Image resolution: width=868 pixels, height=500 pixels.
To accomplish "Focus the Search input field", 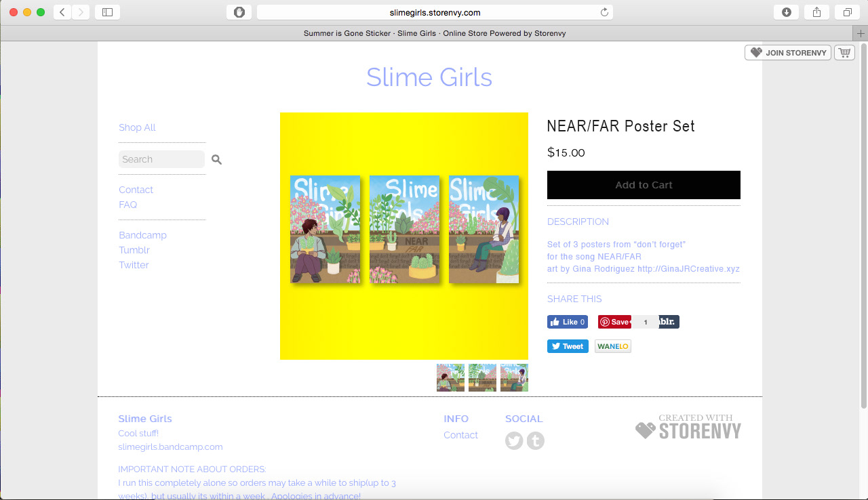I will [x=161, y=159].
